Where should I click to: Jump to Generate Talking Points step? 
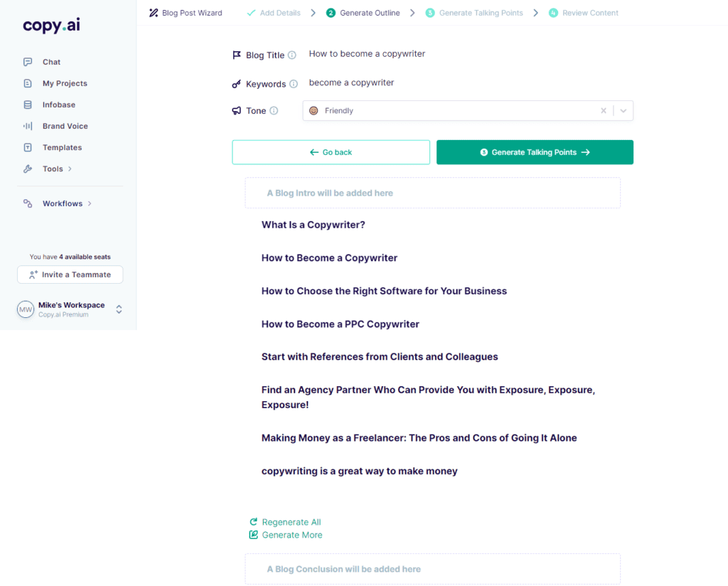pos(474,13)
